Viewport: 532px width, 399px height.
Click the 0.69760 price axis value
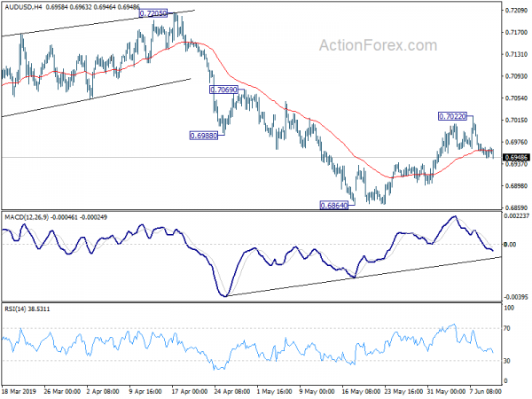pos(516,142)
